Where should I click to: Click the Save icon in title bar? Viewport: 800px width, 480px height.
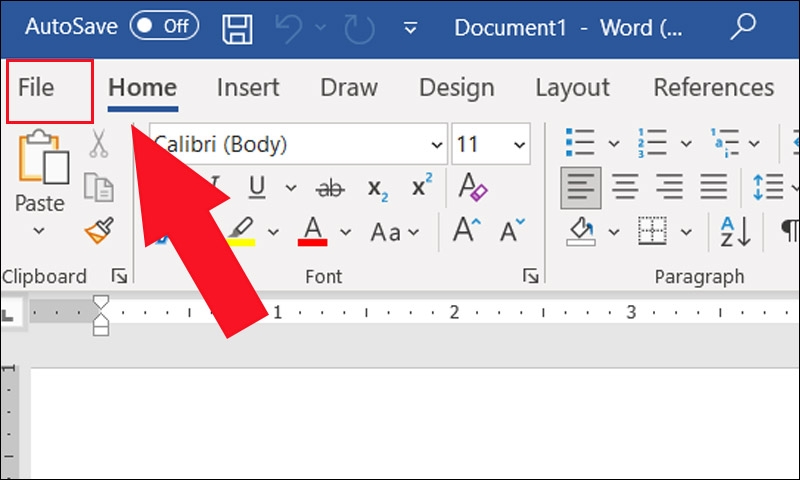(237, 29)
